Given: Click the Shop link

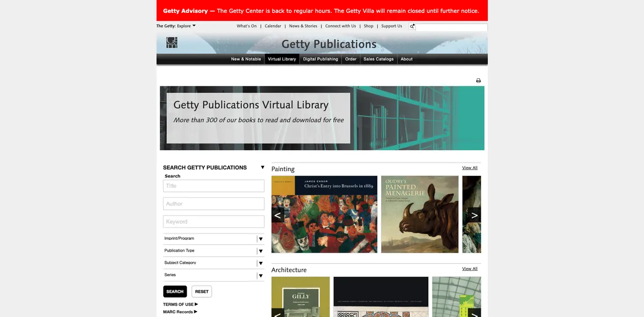Looking at the screenshot, I should click(369, 26).
